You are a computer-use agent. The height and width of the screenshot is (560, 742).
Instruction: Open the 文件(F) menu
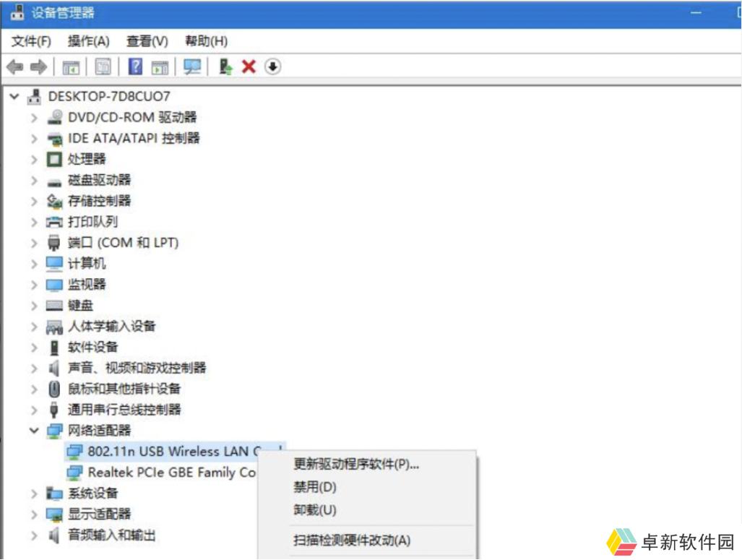31,41
